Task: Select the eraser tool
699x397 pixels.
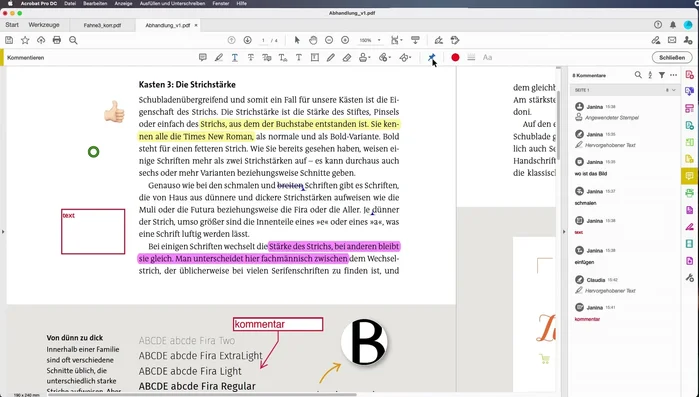Action: (347, 57)
